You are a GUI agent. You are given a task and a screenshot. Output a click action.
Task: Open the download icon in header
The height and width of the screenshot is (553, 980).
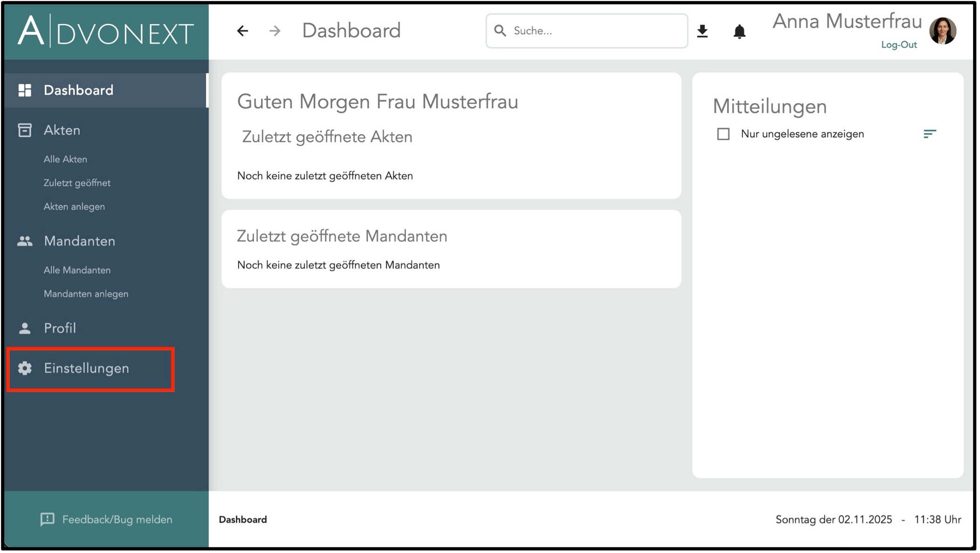pos(702,31)
